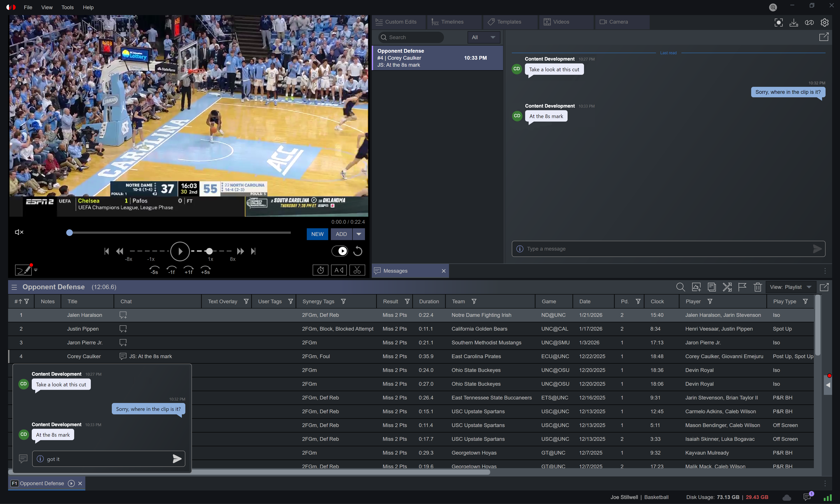Viewport: 840px width, 504px height.
Task: Click the flag icon in playlist toolbar
Action: click(742, 287)
